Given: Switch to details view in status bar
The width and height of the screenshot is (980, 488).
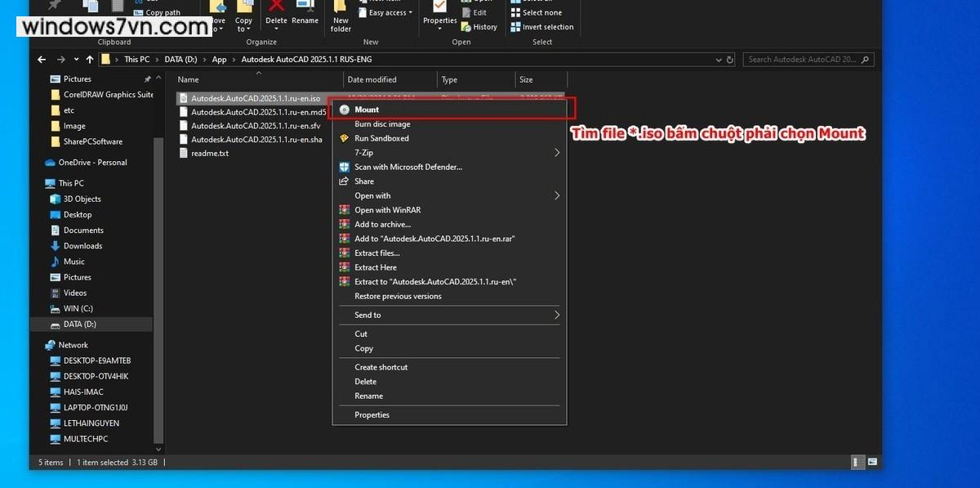Looking at the screenshot, I should point(857,463).
